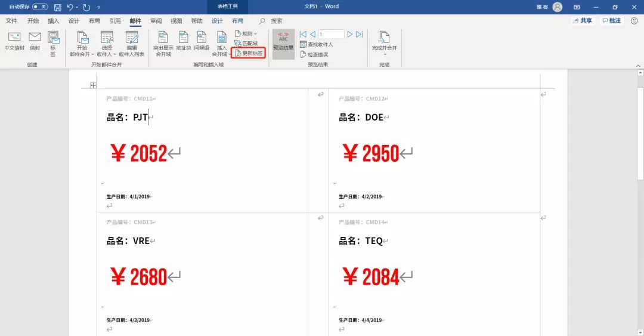
Task: Click the price text ¥2084
Action: click(x=371, y=276)
